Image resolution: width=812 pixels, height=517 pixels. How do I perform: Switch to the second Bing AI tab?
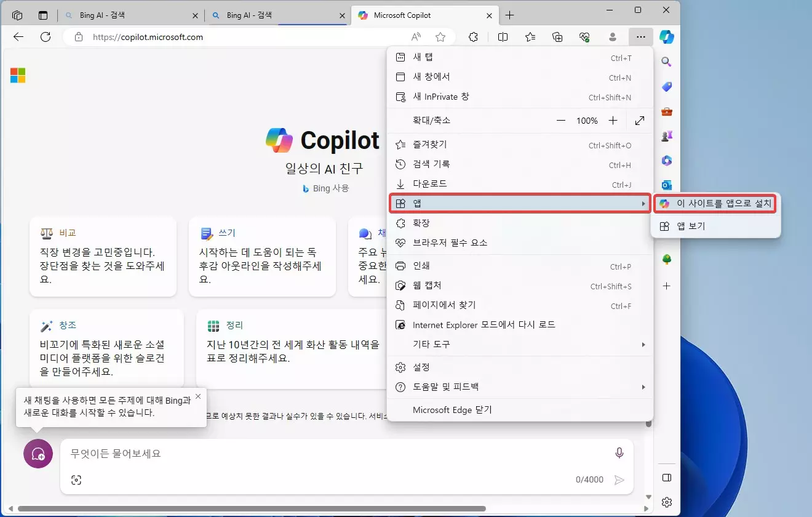click(277, 15)
